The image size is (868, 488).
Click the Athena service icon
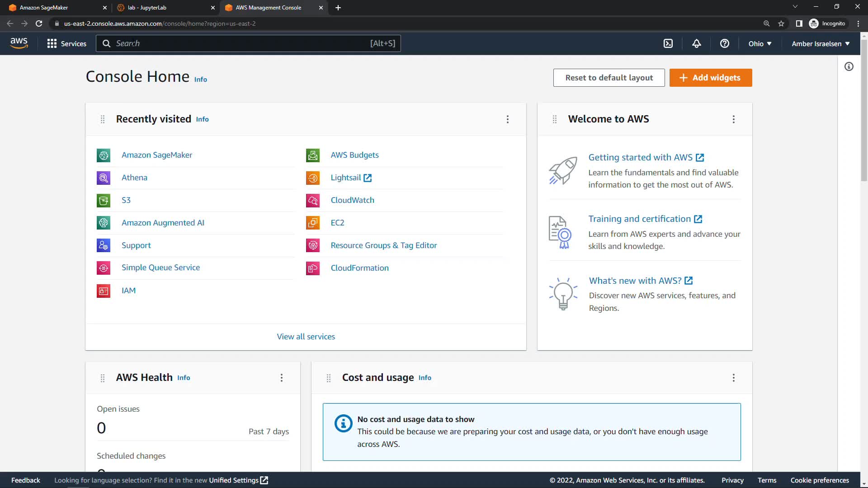[x=104, y=178]
